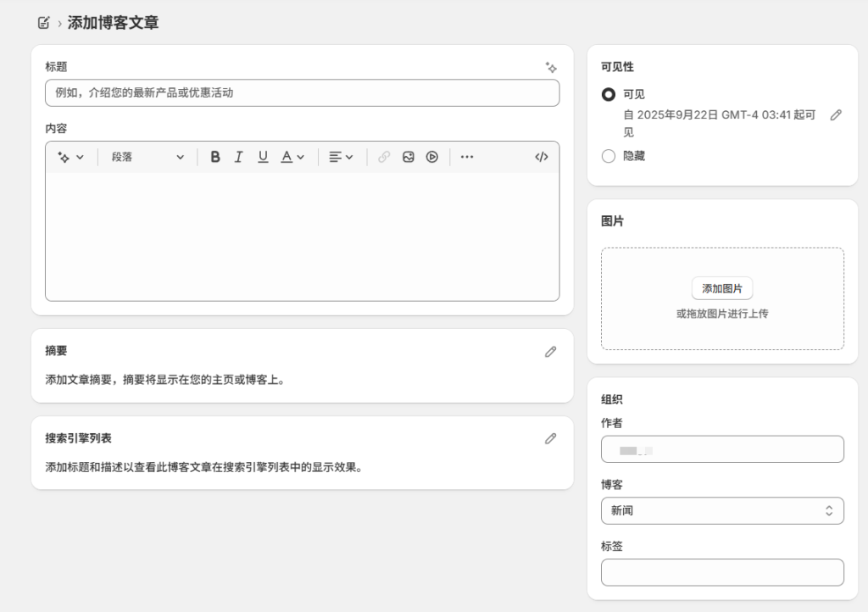Insert an image into the blog content
Screen dimensions: 868x612
point(408,157)
